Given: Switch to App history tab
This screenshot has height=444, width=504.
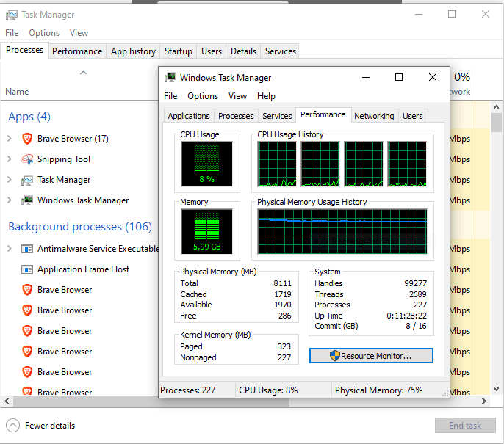Looking at the screenshot, I should tap(133, 51).
